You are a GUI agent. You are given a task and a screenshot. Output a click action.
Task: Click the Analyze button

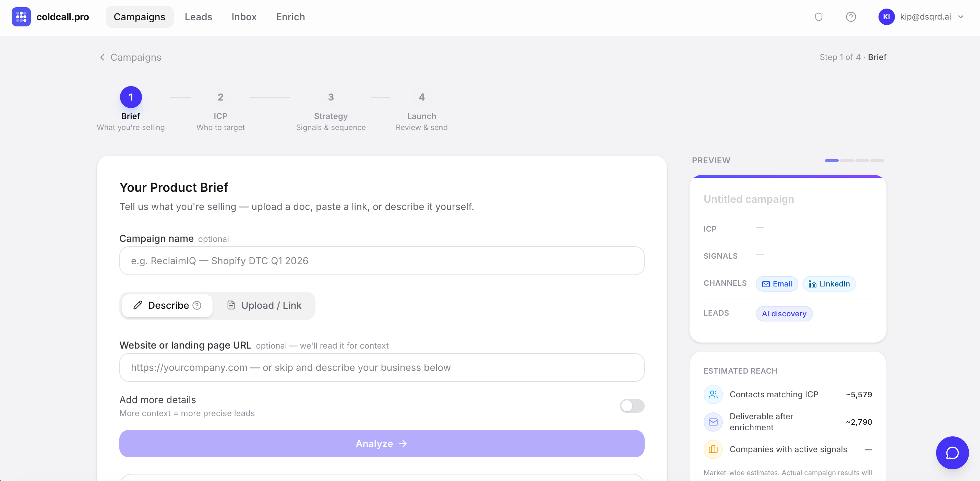[x=382, y=443]
